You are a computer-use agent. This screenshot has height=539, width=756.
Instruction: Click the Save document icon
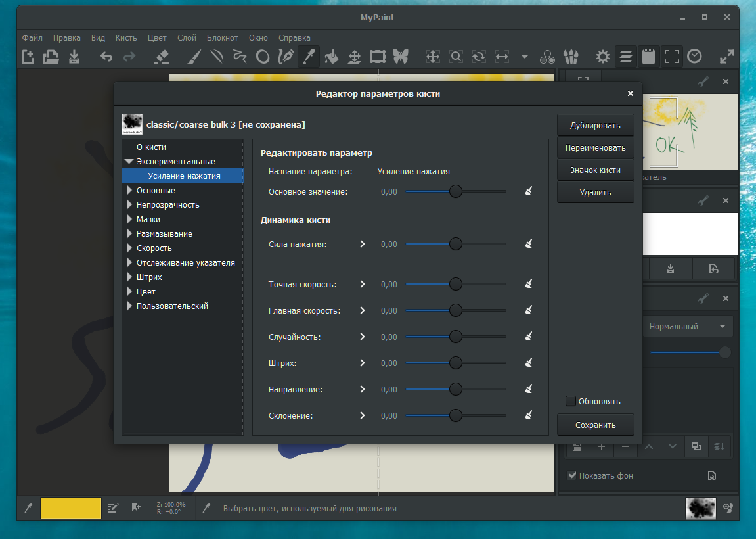coord(74,57)
